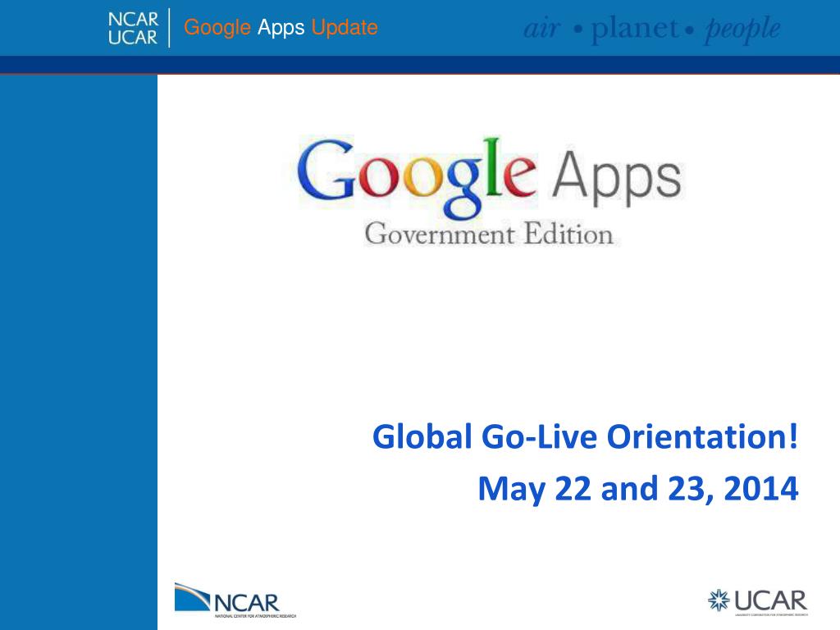Click the UCAR snowflake logo in the footer
The image size is (840, 630).
757,601
